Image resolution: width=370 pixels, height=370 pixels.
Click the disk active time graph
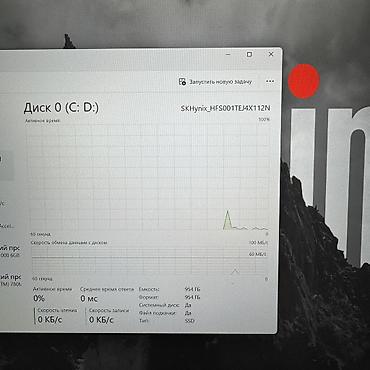coord(149,178)
